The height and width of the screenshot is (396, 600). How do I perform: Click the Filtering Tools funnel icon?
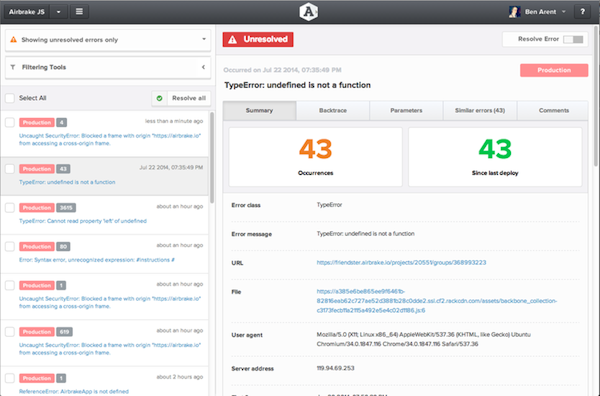point(13,67)
